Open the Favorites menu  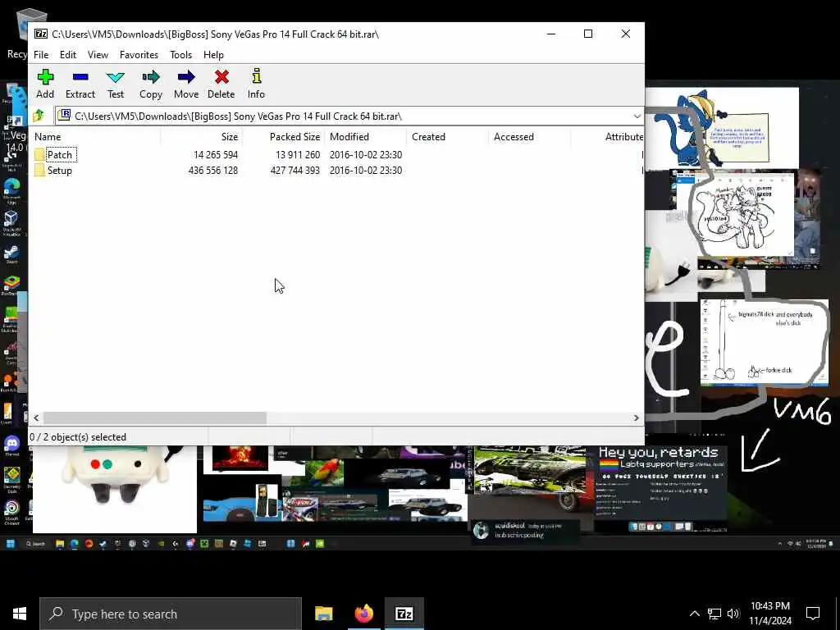click(139, 55)
